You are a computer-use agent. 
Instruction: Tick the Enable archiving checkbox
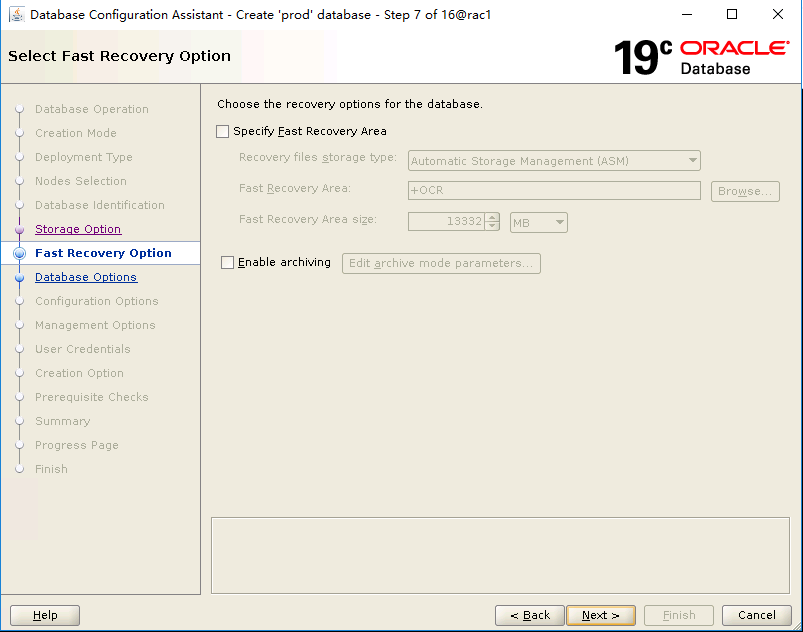(227, 263)
